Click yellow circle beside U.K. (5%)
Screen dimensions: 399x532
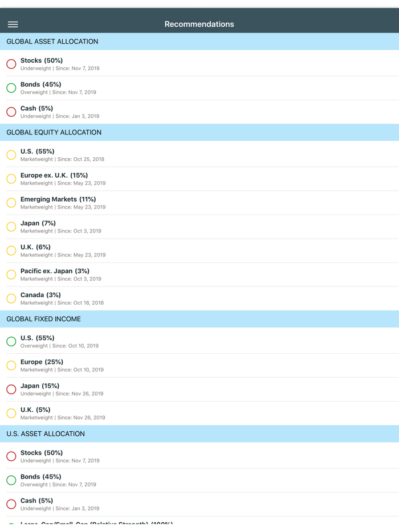tap(11, 414)
